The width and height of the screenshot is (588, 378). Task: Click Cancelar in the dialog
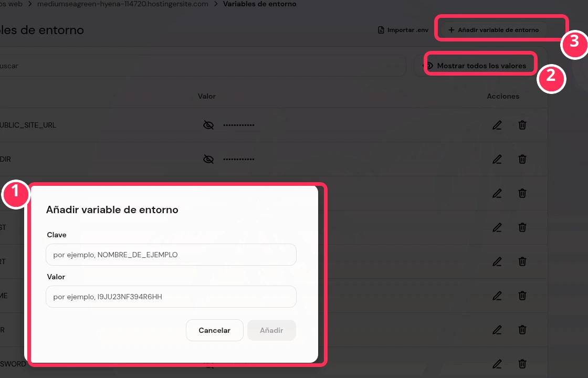pos(215,330)
